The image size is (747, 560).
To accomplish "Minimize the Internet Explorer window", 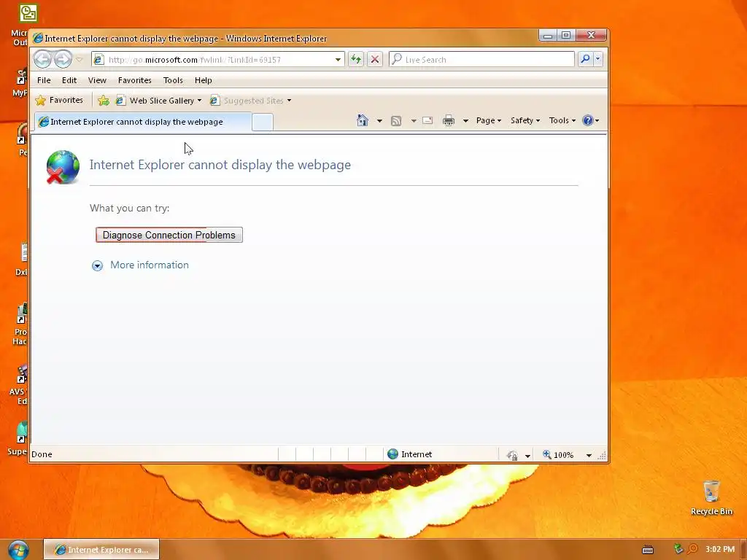I will coord(548,35).
